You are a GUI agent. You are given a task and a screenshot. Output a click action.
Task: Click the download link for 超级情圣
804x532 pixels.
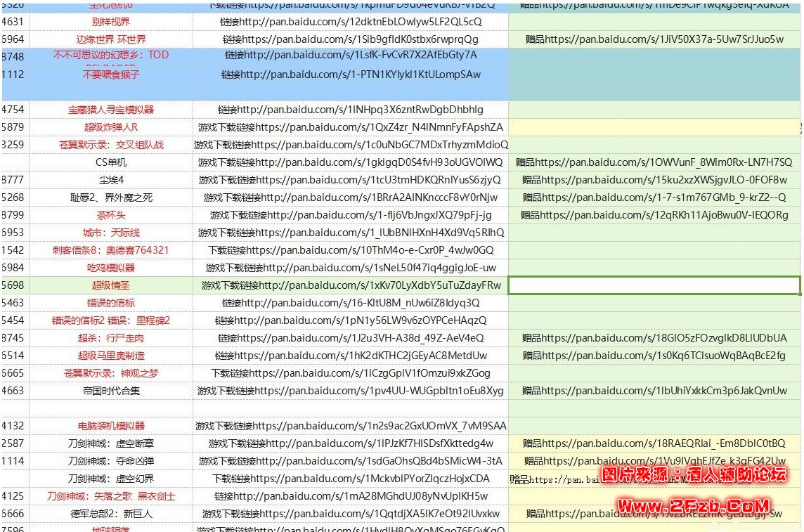pyautogui.click(x=351, y=285)
